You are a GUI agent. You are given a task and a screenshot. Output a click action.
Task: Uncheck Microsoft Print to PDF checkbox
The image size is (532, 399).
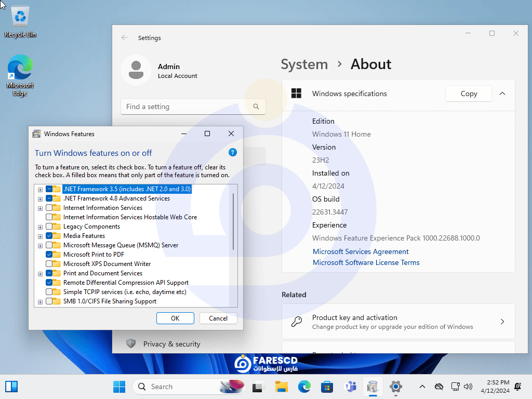[49, 255]
